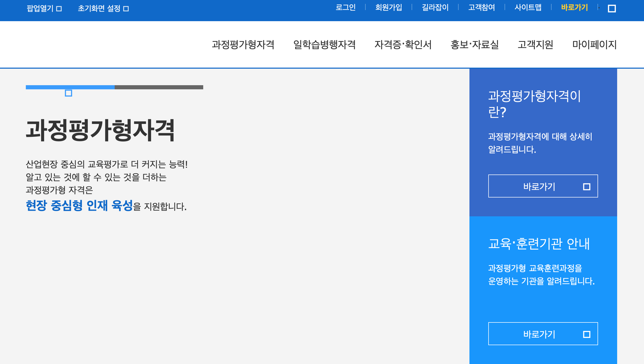The width and height of the screenshot is (644, 364).
Task: Expand 홍보·자료실 navigation menu
Action: tap(474, 45)
